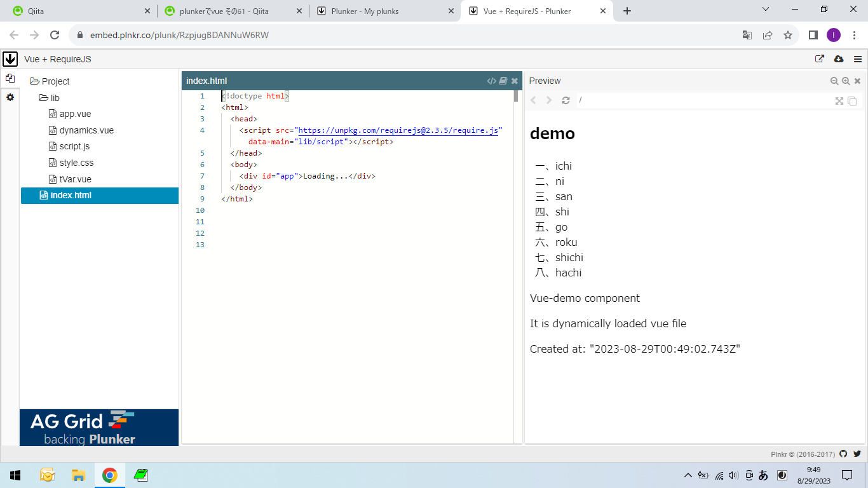Select index.html in file tree
Viewport: 868px width, 488px height.
100,195
